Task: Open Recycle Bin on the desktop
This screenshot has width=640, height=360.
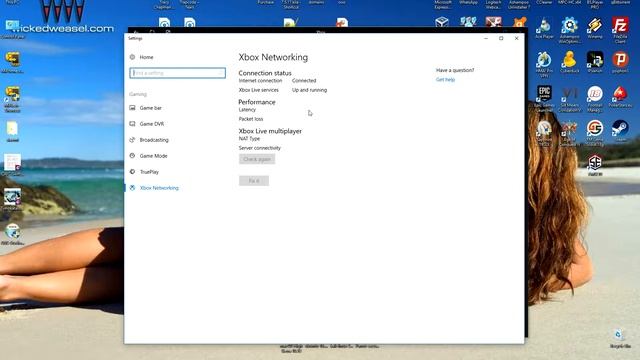Action: click(x=620, y=338)
